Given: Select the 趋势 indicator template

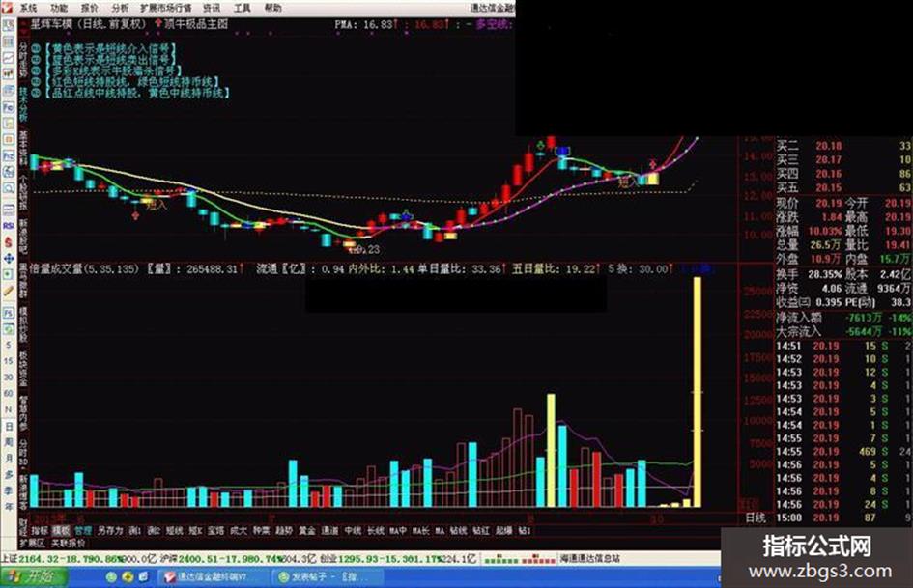Looking at the screenshot, I should pyautogui.click(x=284, y=530).
